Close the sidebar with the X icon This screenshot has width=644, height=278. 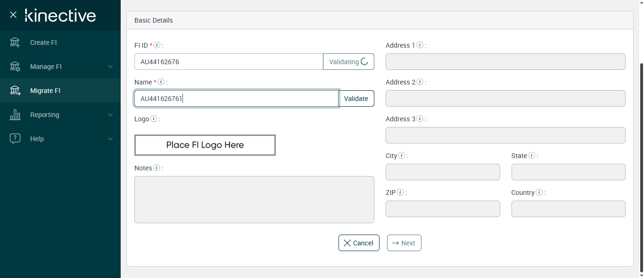click(13, 15)
